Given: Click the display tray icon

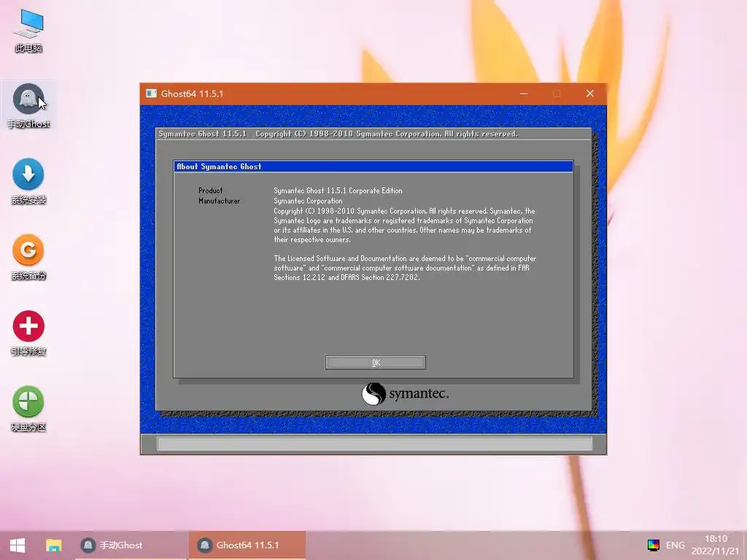Looking at the screenshot, I should tap(653, 545).
